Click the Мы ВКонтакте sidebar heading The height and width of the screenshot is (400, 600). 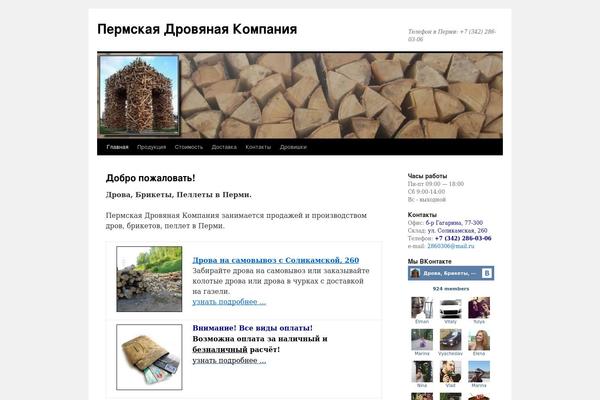(x=429, y=261)
